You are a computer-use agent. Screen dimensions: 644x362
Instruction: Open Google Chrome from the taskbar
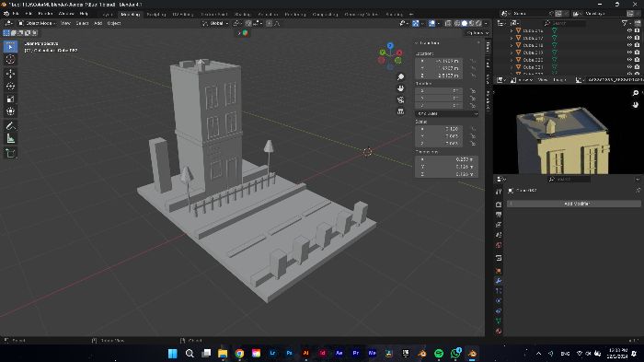pos(239,354)
